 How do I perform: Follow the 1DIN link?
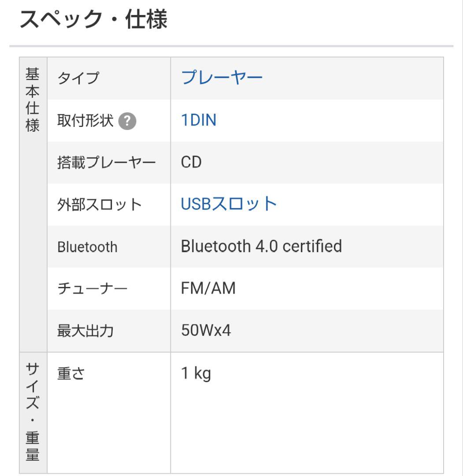(199, 120)
